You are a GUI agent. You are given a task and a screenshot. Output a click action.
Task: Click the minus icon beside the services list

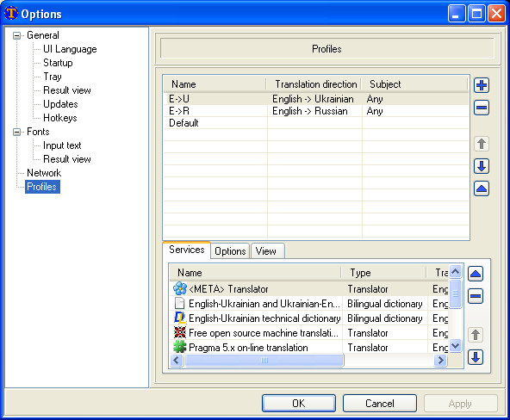tap(476, 296)
